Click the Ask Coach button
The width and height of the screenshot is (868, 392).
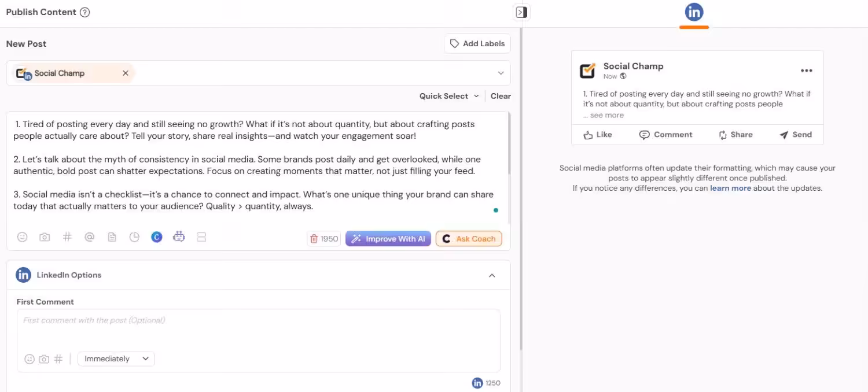(469, 239)
